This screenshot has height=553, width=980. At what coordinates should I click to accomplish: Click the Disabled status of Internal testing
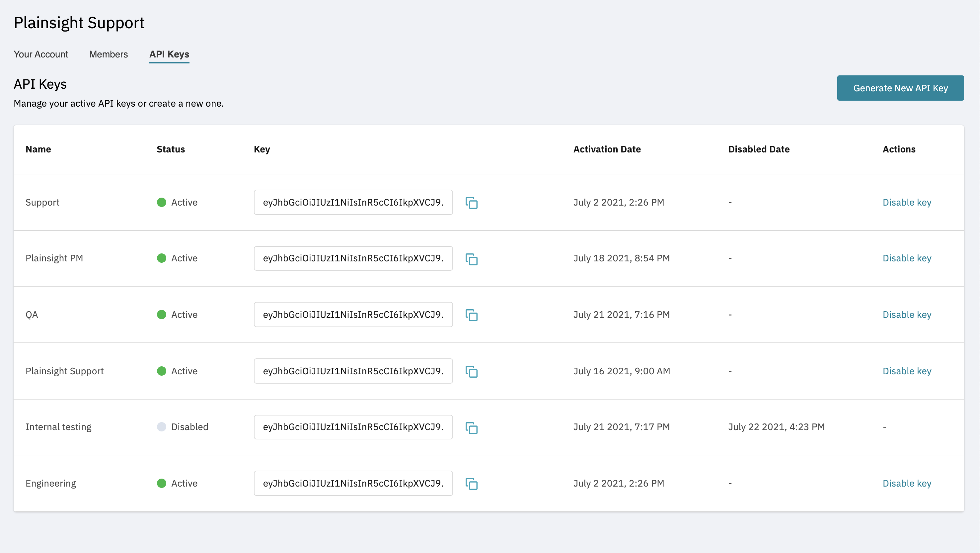click(183, 427)
